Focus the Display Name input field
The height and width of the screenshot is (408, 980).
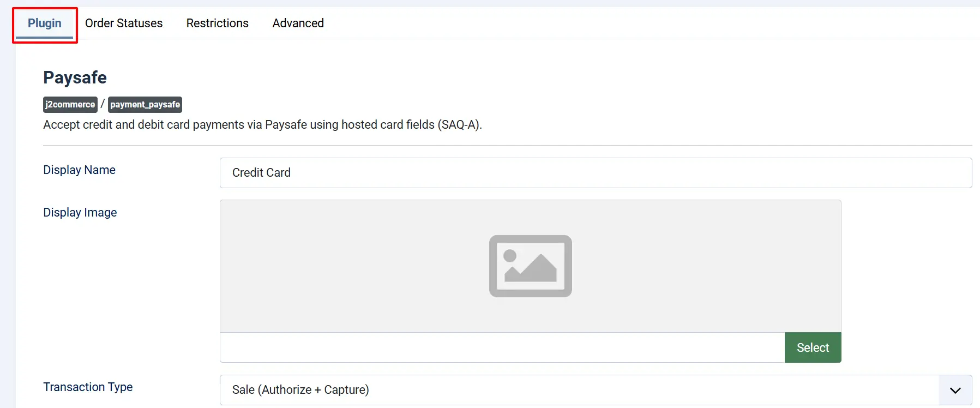tap(596, 173)
